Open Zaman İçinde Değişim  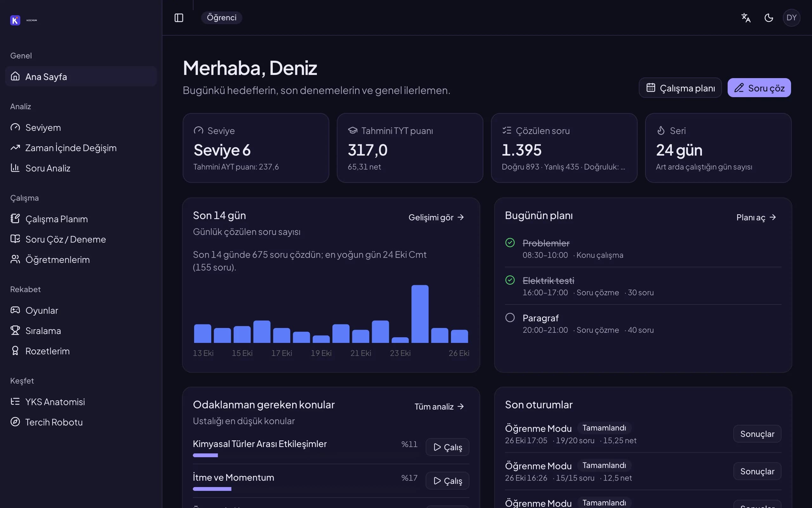[81, 148]
